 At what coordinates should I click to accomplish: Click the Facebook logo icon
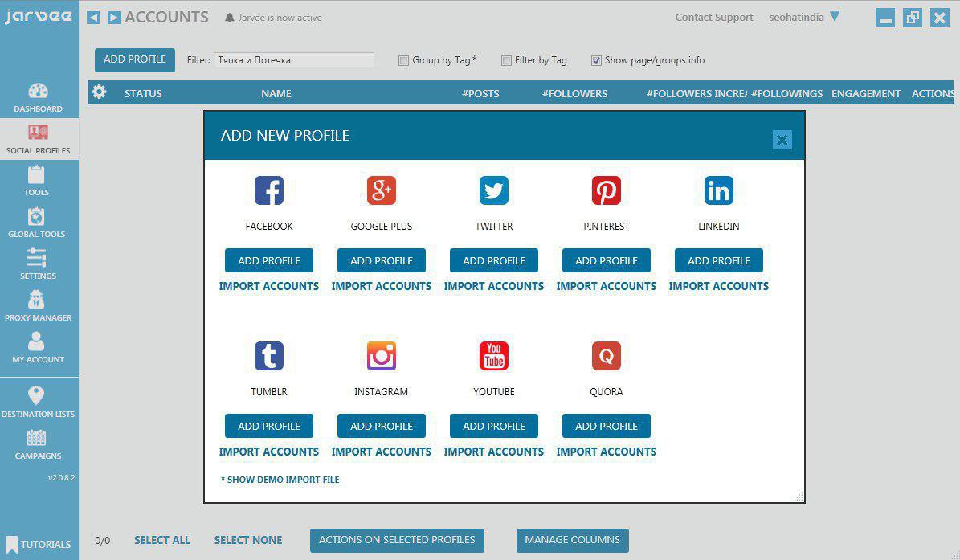click(269, 190)
